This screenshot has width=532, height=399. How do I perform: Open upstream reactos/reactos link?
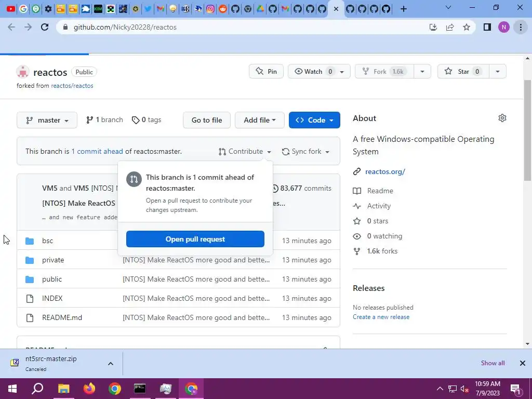[72, 86]
